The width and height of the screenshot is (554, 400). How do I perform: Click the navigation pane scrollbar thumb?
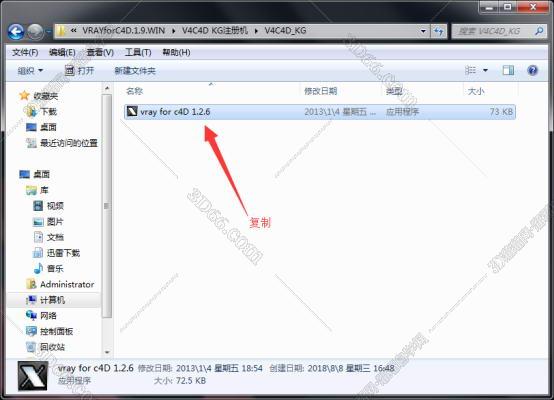[107, 206]
